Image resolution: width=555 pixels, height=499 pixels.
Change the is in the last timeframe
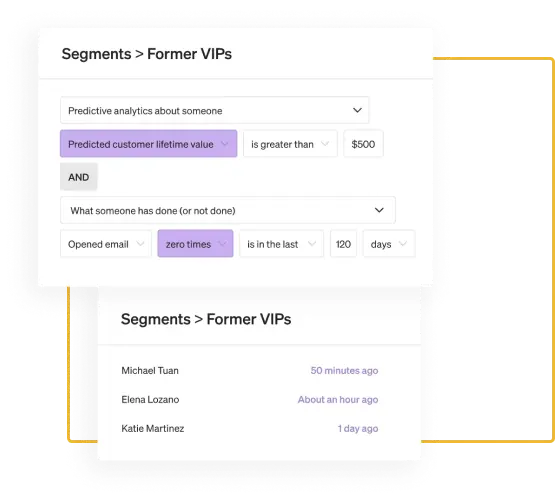pos(281,244)
